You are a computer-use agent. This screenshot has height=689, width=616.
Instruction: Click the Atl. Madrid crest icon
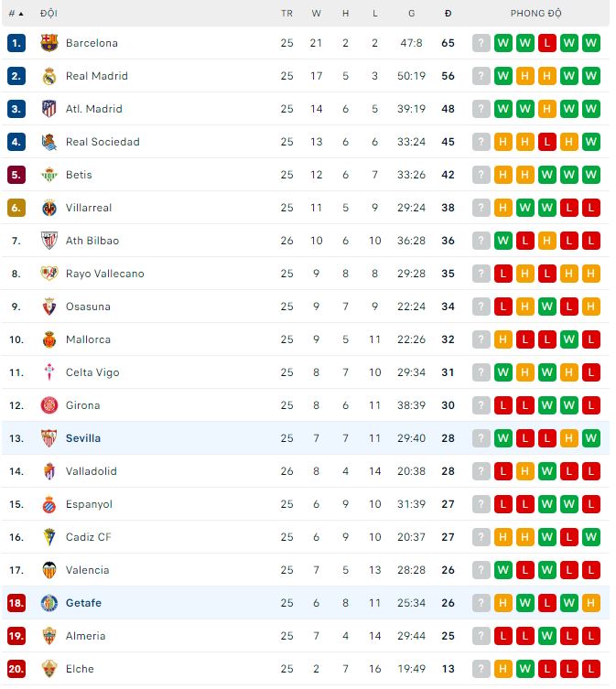pos(49,109)
